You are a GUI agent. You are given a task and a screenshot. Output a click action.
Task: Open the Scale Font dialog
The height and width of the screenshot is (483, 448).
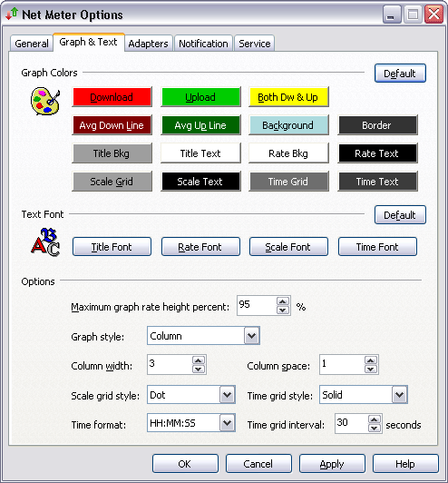coord(288,247)
